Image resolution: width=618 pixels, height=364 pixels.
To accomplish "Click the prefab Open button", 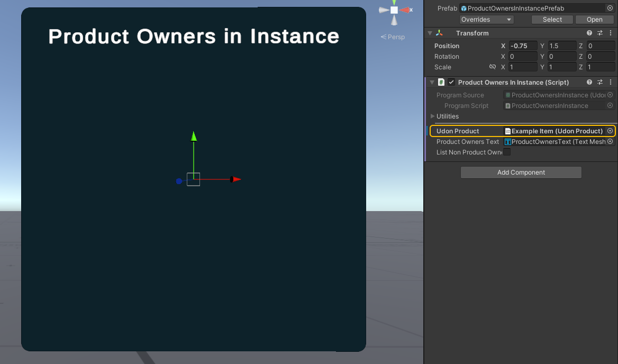I will (594, 19).
